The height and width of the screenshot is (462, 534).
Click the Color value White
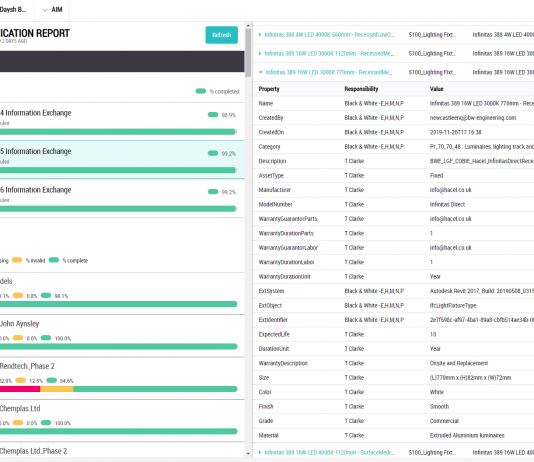pyautogui.click(x=437, y=392)
